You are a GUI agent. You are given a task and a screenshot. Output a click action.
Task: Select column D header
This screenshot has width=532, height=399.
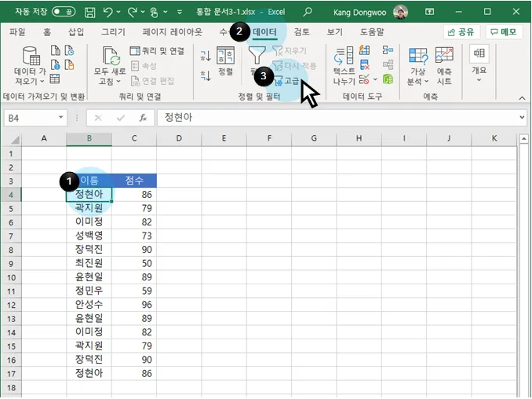179,138
